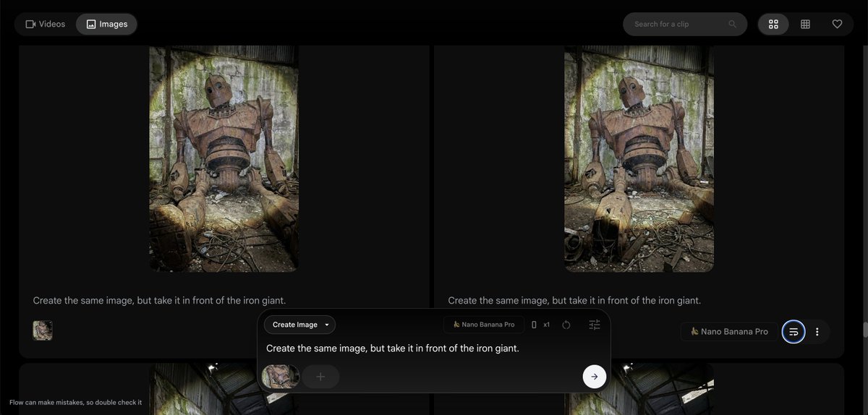Click the Search for a clip field
The width and height of the screenshot is (868, 415).
click(x=684, y=24)
